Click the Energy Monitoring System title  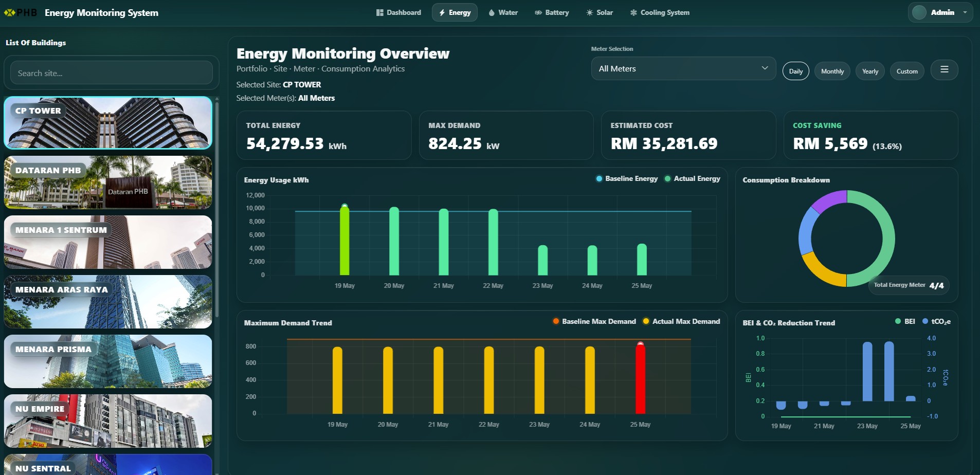101,13
